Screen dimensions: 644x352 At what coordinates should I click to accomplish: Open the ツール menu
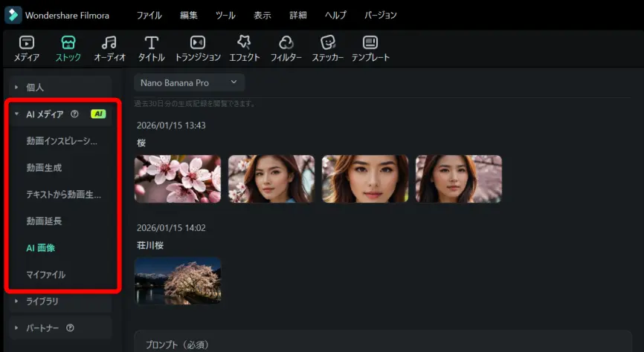click(225, 15)
